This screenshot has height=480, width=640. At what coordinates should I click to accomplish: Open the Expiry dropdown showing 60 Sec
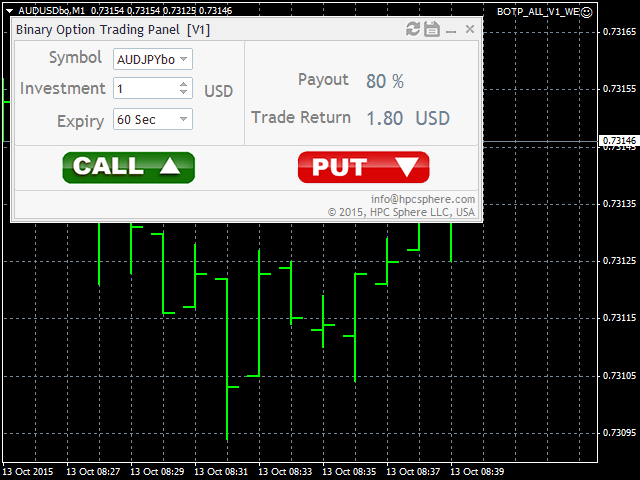[x=153, y=119]
